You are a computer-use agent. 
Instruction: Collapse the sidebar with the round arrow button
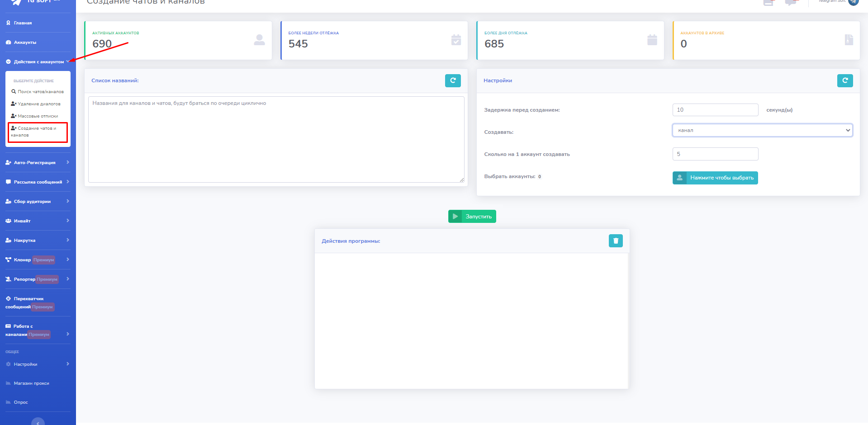pos(38,422)
